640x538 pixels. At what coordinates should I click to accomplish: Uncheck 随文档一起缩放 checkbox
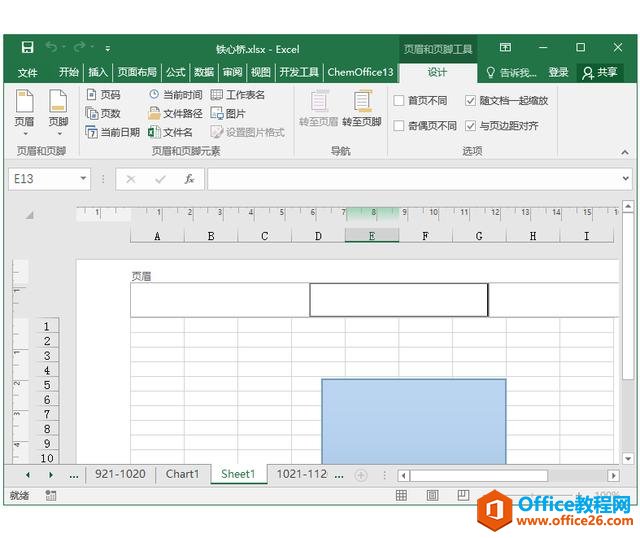pos(470,100)
